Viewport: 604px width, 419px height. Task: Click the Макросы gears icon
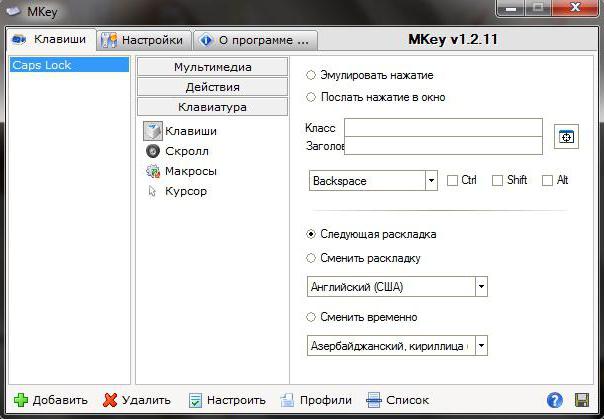pyautogui.click(x=153, y=171)
